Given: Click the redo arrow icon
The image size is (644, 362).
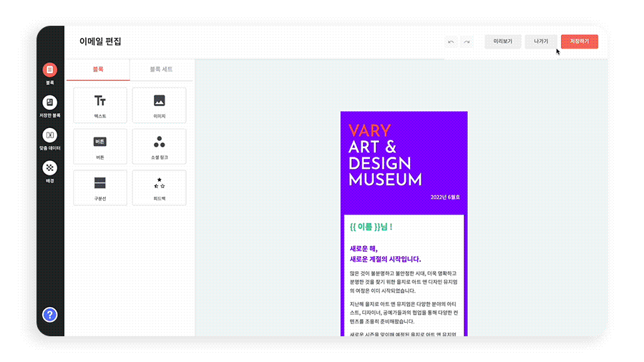Looking at the screenshot, I should [x=467, y=42].
